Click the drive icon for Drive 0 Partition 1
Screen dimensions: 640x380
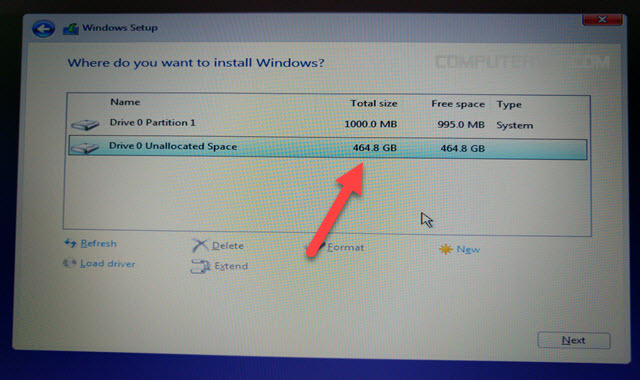click(x=85, y=124)
